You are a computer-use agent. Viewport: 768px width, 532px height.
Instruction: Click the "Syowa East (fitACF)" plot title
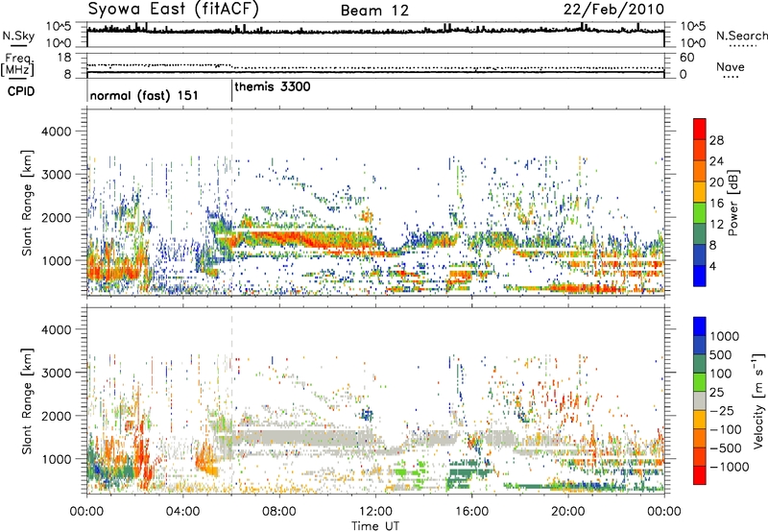(x=174, y=9)
